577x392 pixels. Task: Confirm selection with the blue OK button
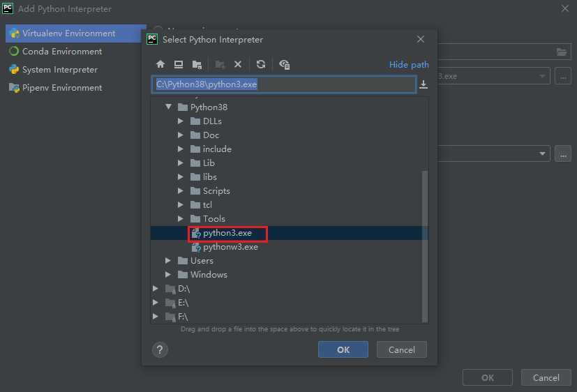(x=343, y=349)
